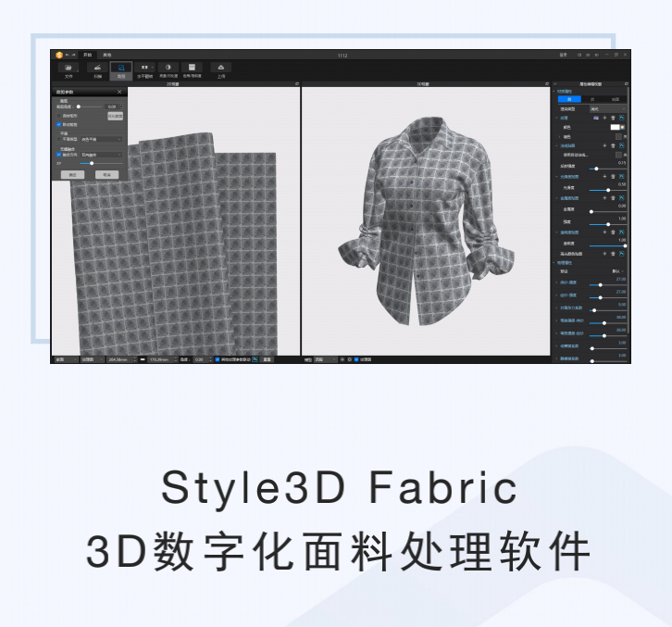Edit the opacity map image icon
Screen dimensions: 672x627
click(621, 232)
